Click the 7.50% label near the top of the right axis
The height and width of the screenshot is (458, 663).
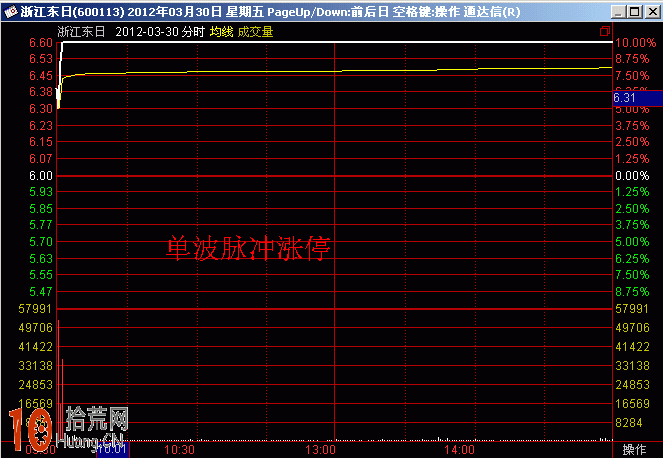pos(632,76)
